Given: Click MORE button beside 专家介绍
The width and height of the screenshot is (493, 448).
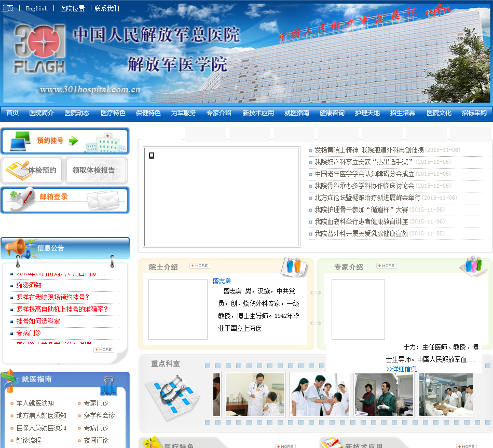Looking at the screenshot, I should tap(387, 266).
